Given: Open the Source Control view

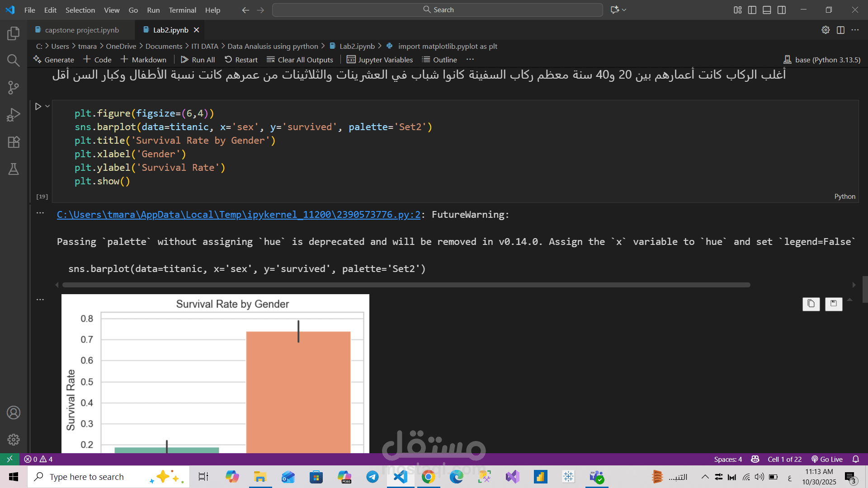Looking at the screenshot, I should pyautogui.click(x=14, y=88).
